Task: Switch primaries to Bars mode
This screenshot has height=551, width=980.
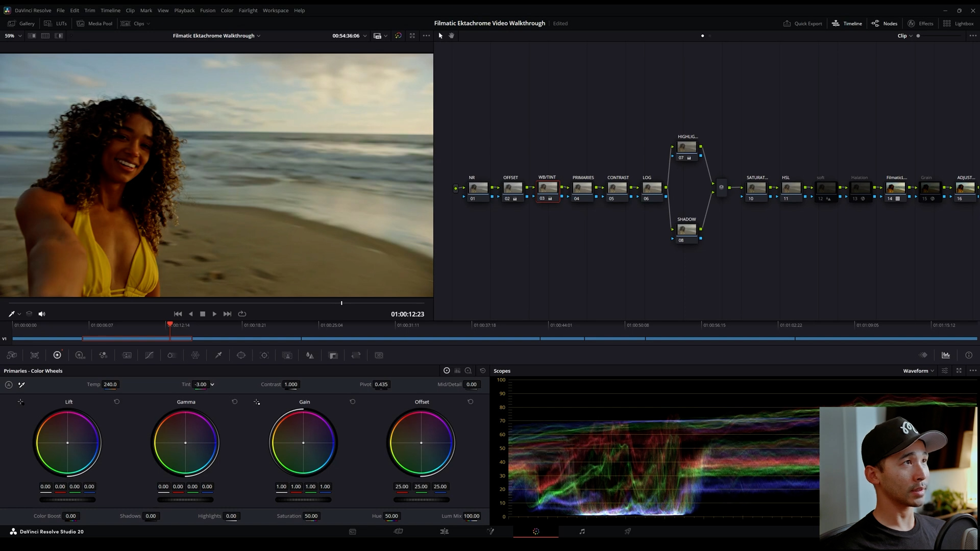Action: tap(457, 371)
